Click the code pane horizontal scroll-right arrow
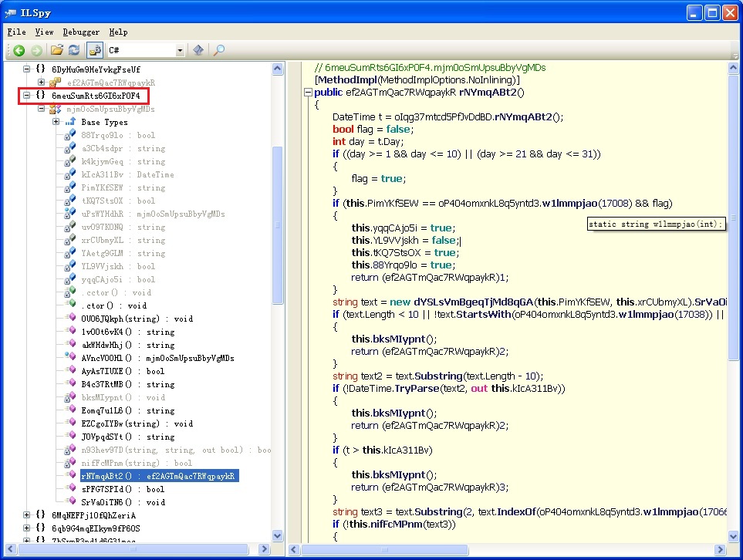The height and width of the screenshot is (560, 743). tap(721, 549)
